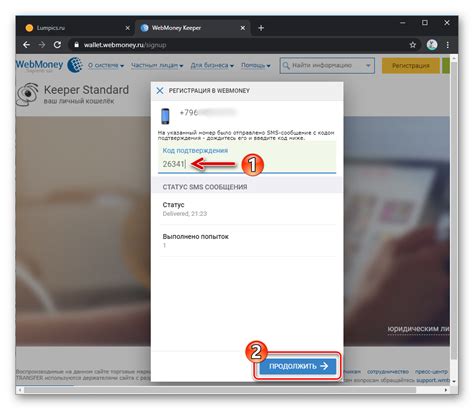Click the 'Продолжить' button

[x=298, y=366]
